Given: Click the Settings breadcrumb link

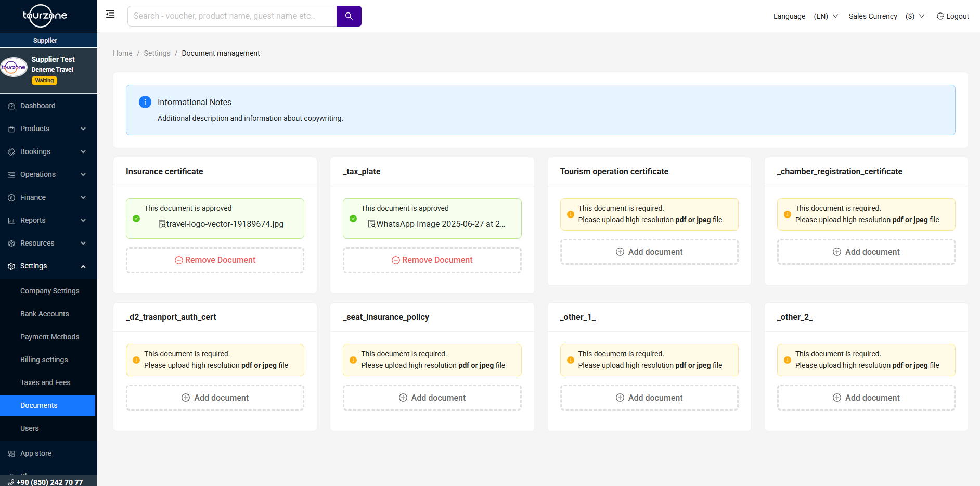Looking at the screenshot, I should click(157, 53).
